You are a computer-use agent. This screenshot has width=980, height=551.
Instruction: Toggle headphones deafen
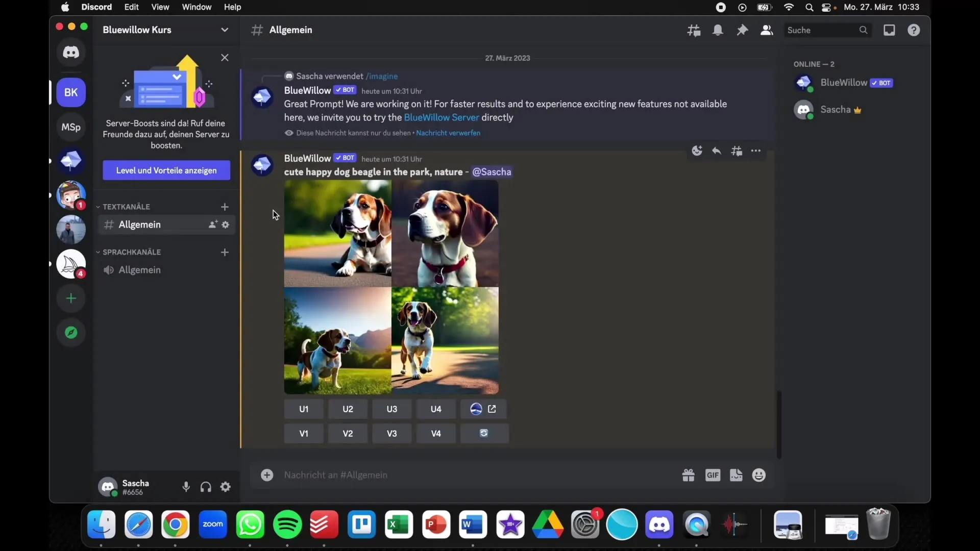pos(206,487)
